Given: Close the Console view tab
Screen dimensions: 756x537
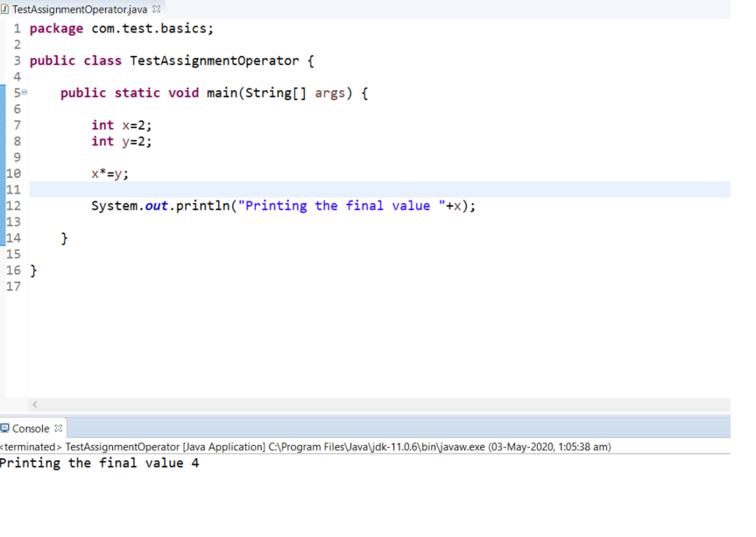Looking at the screenshot, I should (59, 428).
